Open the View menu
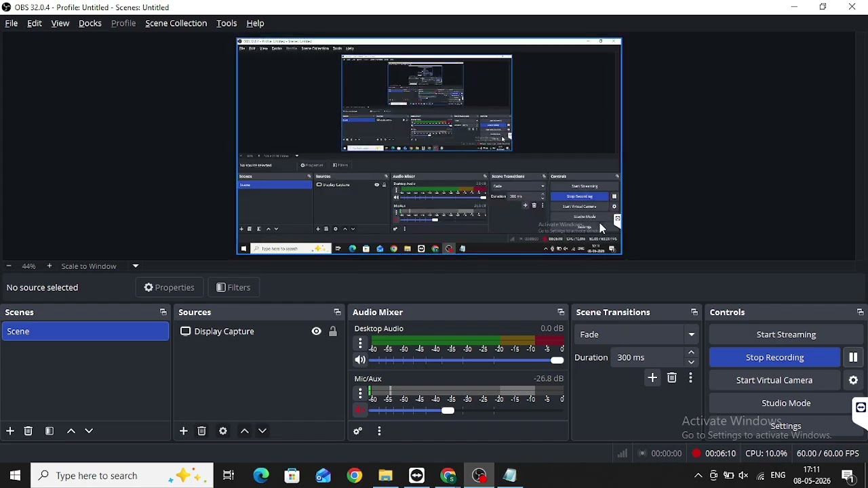This screenshot has width=868, height=488. [x=60, y=23]
